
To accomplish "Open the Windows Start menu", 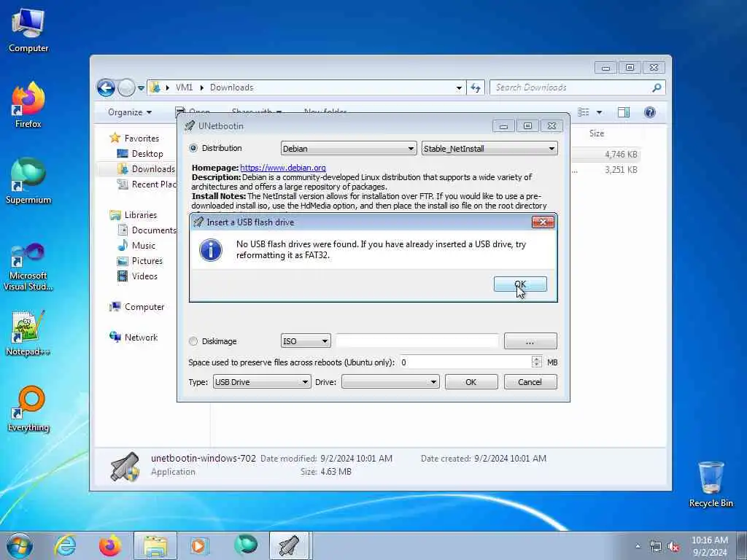I will click(20, 545).
